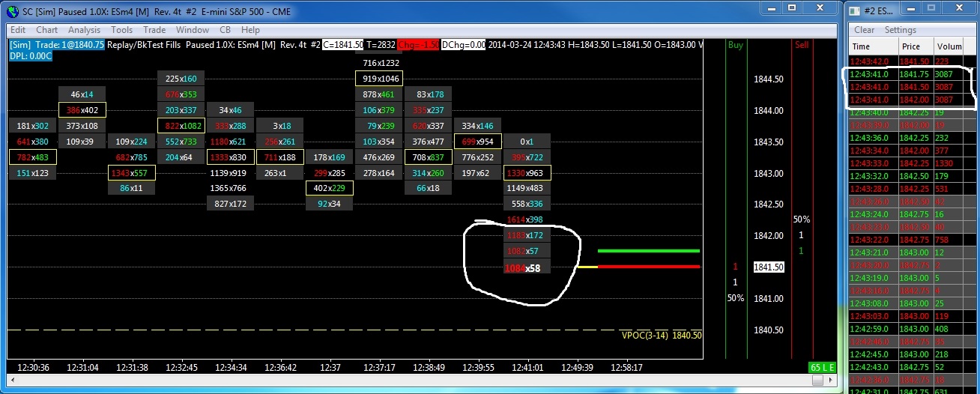Minimize the #2 ES time and sales window
The height and width of the screenshot is (394, 980).
click(x=910, y=8)
